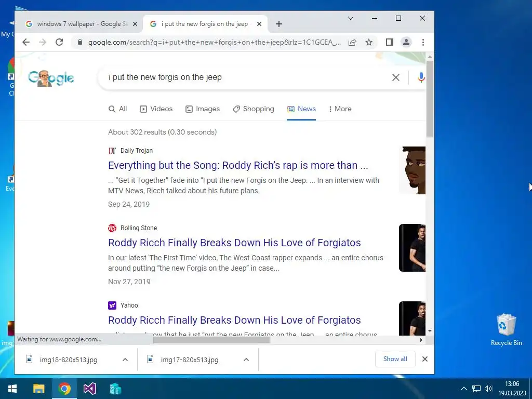Click into the Google search box
532x399 pixels.
248,77
